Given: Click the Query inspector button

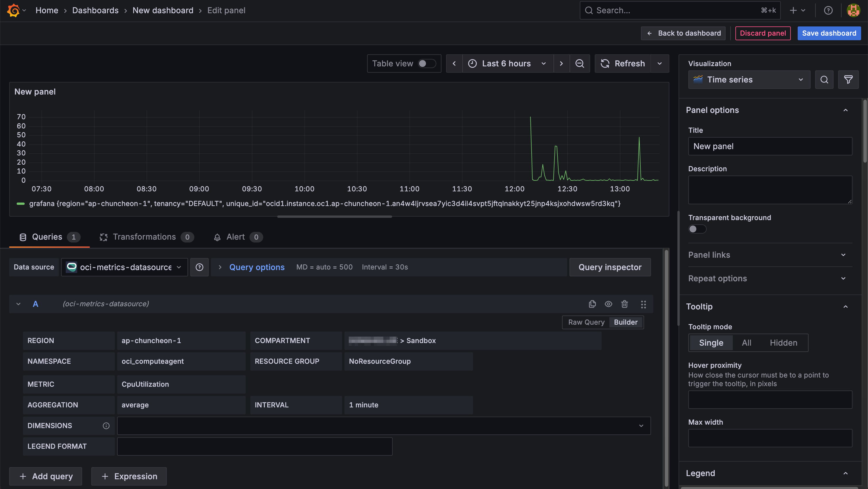Looking at the screenshot, I should coord(610,267).
